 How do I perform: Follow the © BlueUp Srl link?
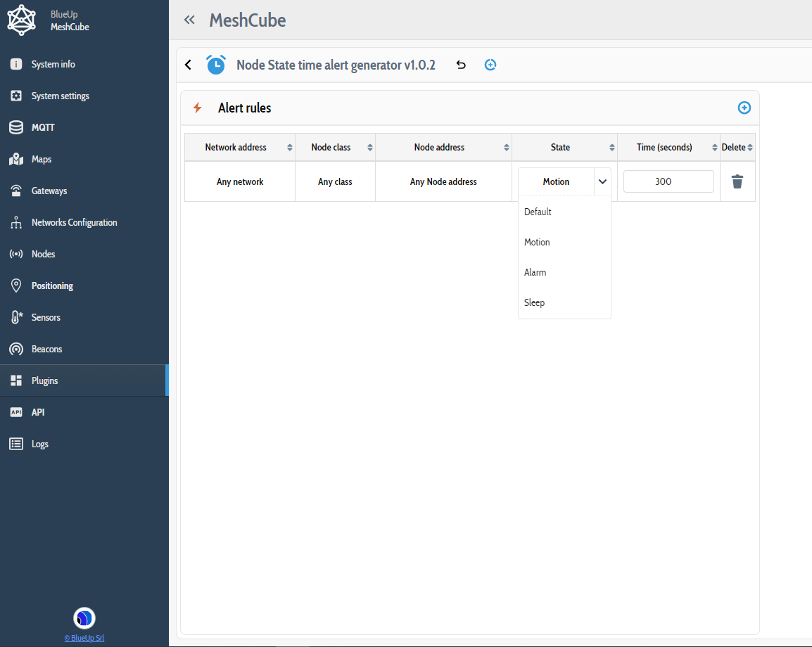[84, 638]
